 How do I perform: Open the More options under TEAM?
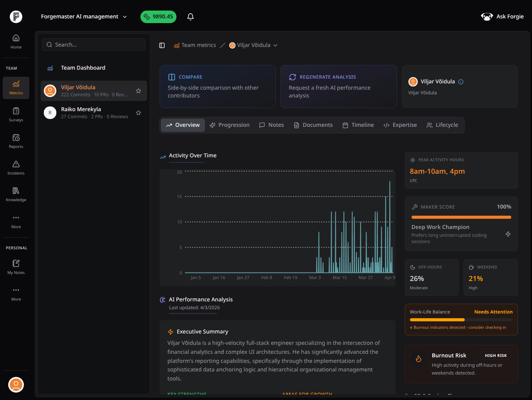(x=16, y=221)
